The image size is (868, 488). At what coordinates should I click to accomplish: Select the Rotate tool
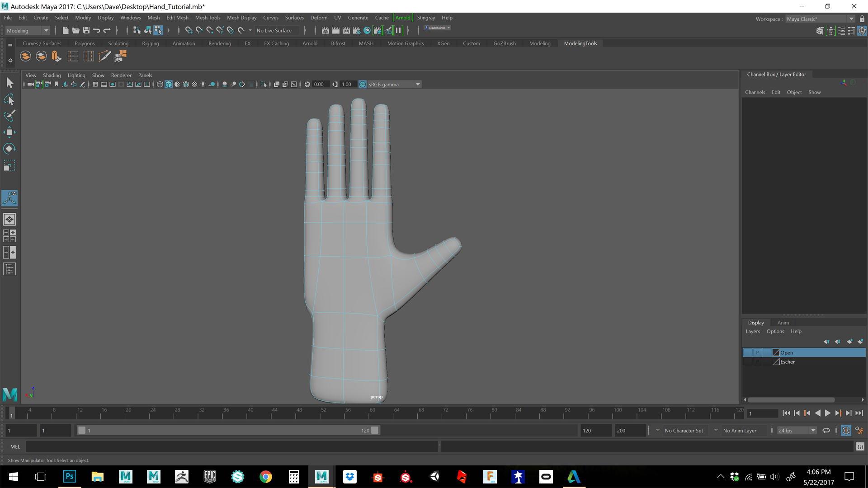point(9,148)
